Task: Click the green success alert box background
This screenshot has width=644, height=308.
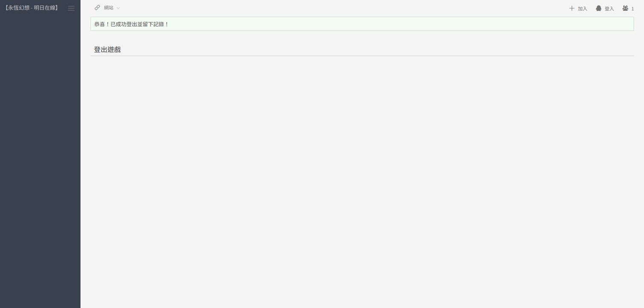Action: [x=362, y=24]
